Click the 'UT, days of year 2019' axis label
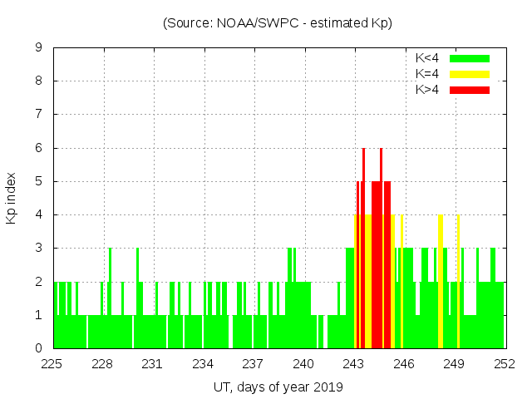 (x=278, y=387)
